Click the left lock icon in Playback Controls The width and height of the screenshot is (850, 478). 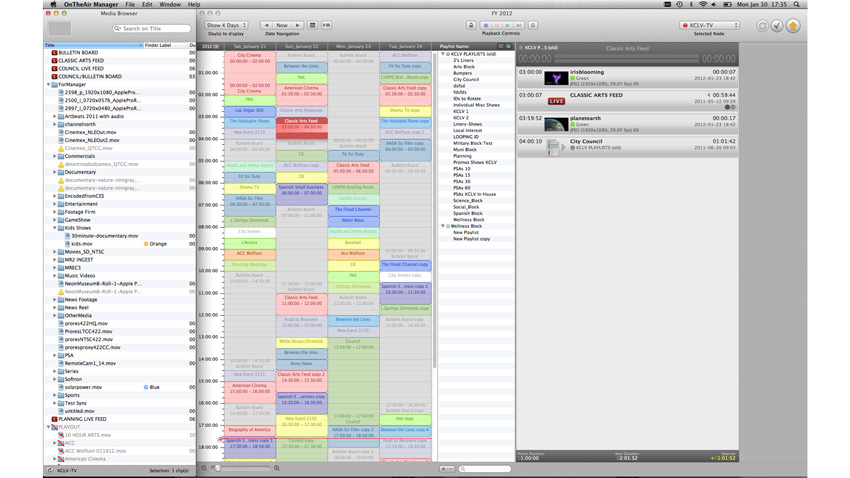(x=471, y=25)
